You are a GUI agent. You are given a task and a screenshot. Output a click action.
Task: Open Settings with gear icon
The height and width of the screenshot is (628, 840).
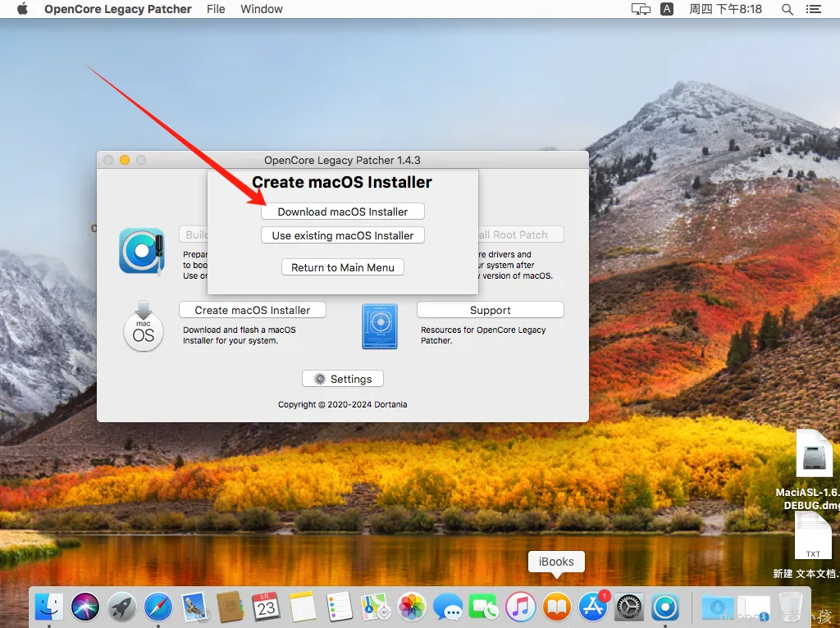point(343,379)
